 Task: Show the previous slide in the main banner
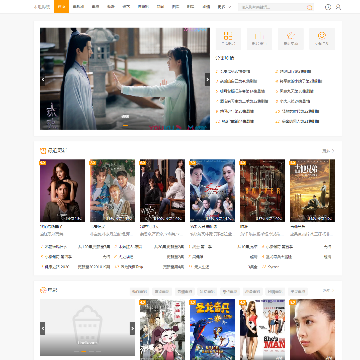point(43,79)
